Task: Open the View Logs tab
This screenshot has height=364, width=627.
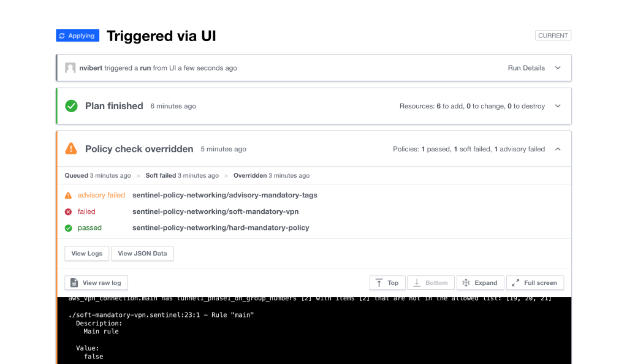Action: coord(87,253)
